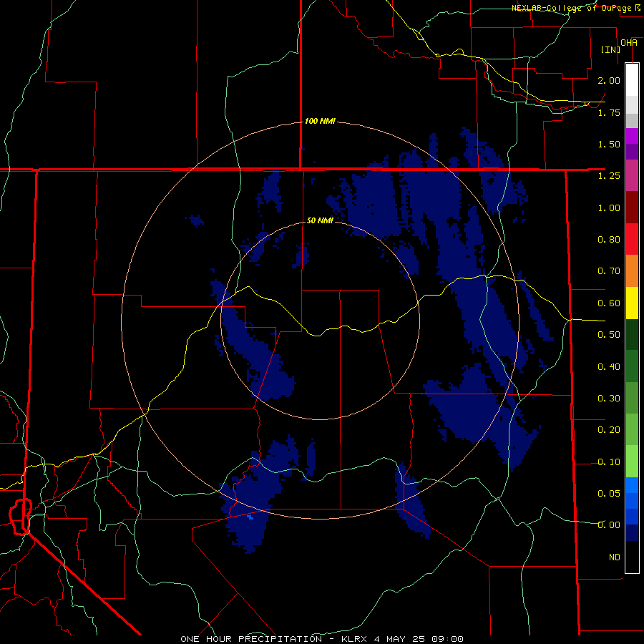Click the 0.50 legend value
Viewport: 644px width, 644px height.
tap(609, 335)
